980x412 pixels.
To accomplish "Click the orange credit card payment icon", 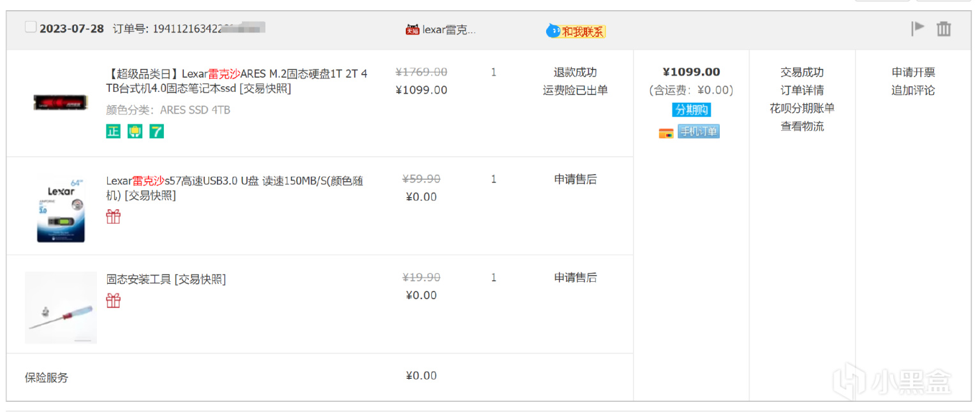I will [x=666, y=133].
